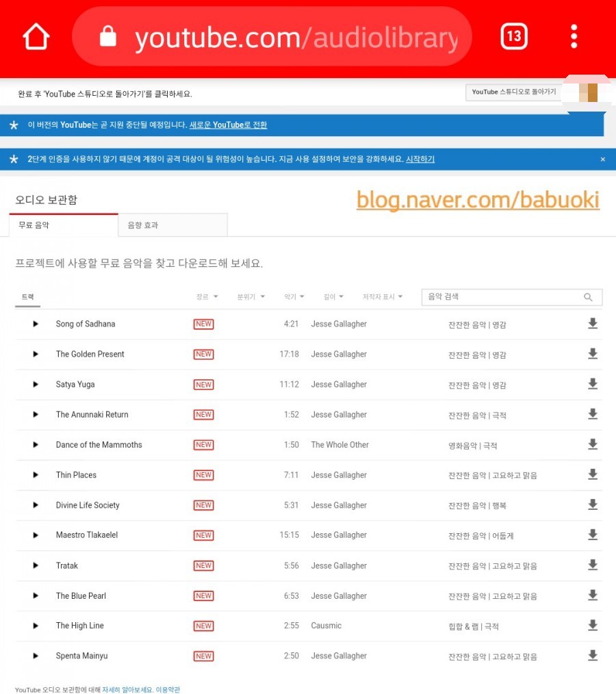The image size is (616, 694).
Task: Click the NEW badge on Song of Sadhana
Action: pos(203,324)
